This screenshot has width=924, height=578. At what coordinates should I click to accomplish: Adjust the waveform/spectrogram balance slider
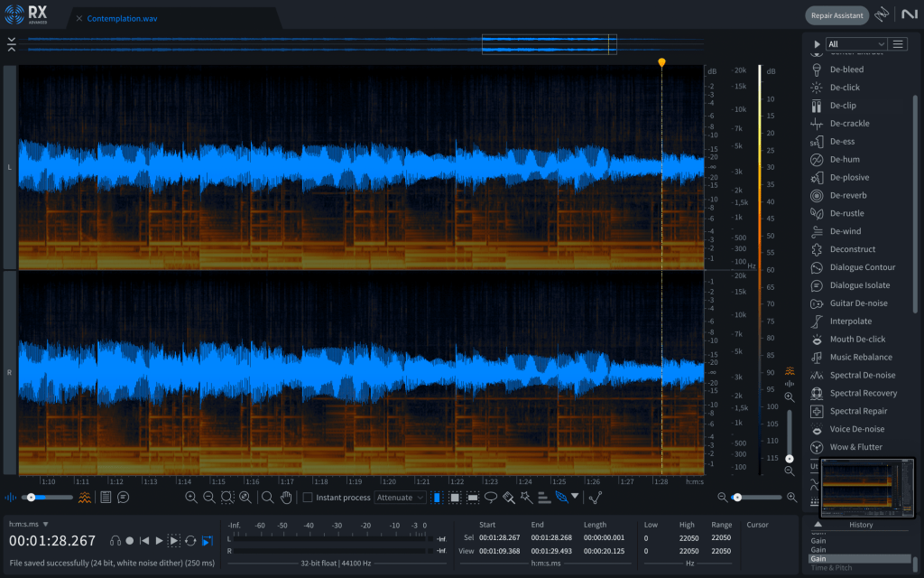click(x=32, y=497)
